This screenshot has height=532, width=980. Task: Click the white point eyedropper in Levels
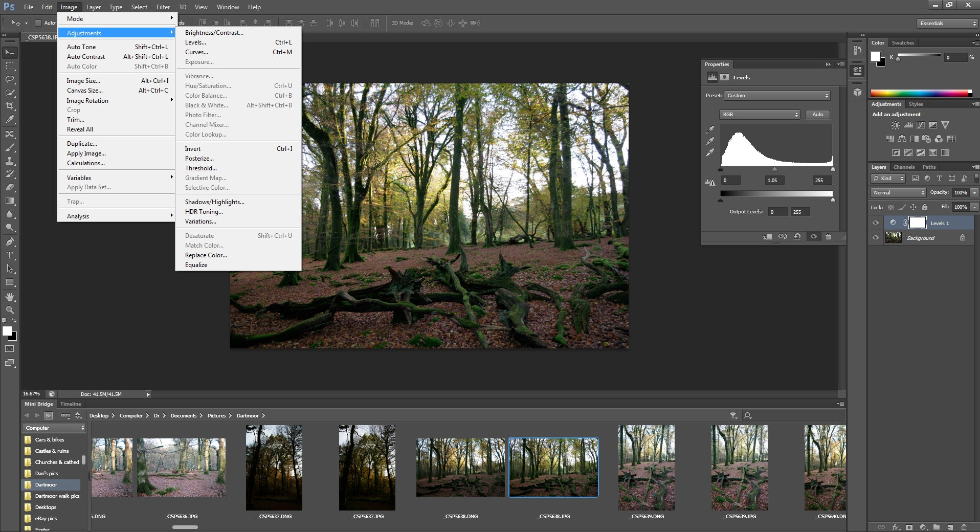(x=710, y=152)
